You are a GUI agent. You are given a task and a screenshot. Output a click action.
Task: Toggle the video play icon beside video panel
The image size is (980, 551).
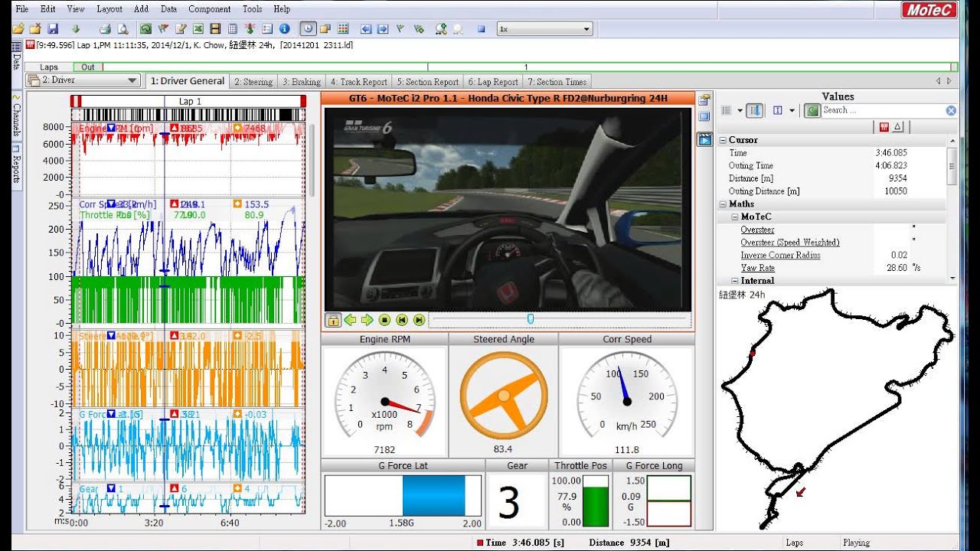click(704, 139)
